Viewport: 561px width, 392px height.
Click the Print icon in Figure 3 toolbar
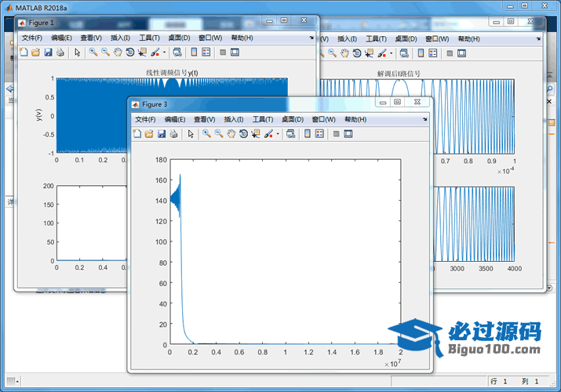click(173, 134)
